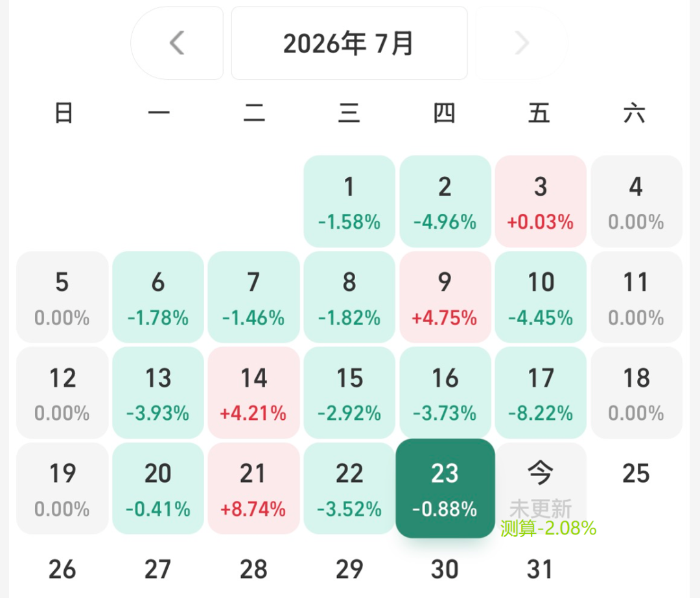
Task: Select highlighted day 23 with -0.88%
Action: click(x=445, y=489)
